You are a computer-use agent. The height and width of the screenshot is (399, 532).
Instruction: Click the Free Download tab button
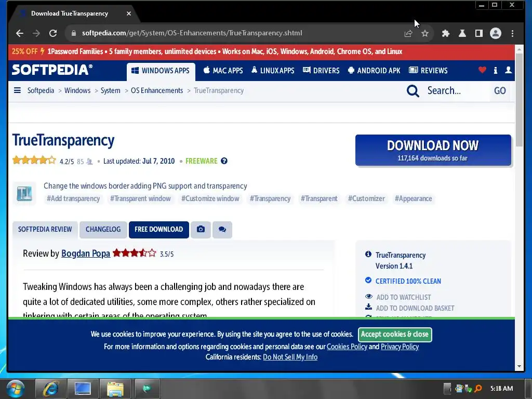pos(159,230)
